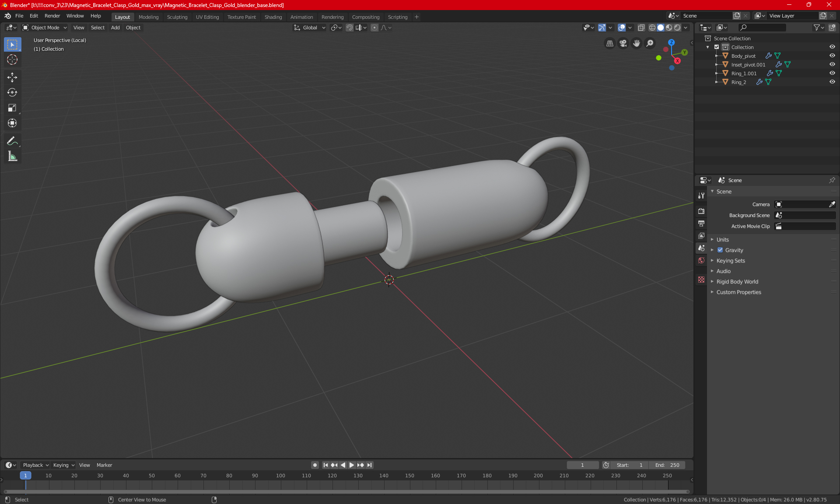Expand the Units panel
The width and height of the screenshot is (840, 504).
click(723, 240)
